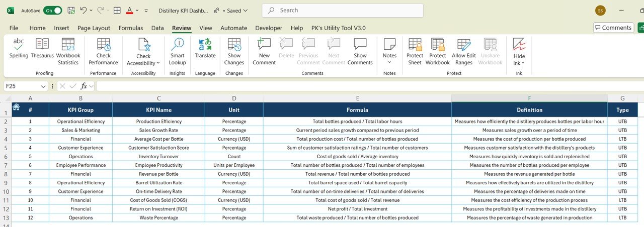The height and width of the screenshot is (227, 644).
Task: Switch to the Insert tab
Action: pyautogui.click(x=61, y=28)
